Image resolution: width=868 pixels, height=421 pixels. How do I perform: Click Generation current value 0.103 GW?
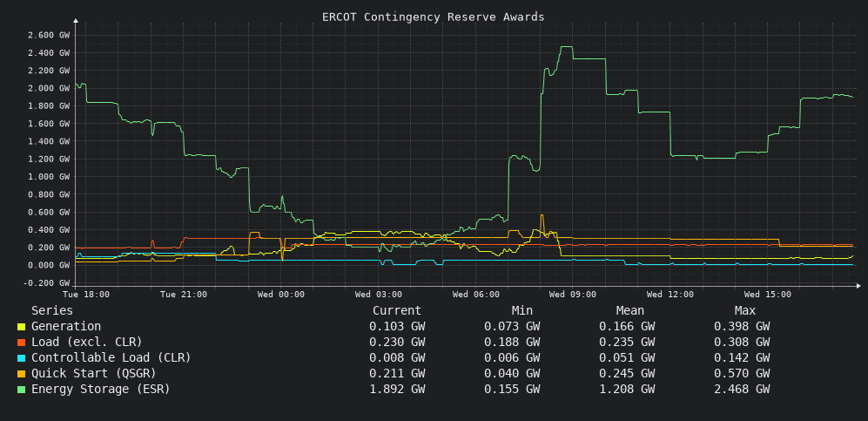[x=398, y=327]
